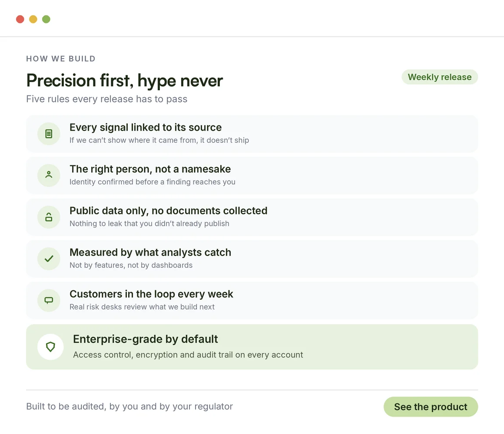This screenshot has width=504, height=434.
Task: Click the Precision first, hype never headline
Action: pyautogui.click(x=124, y=80)
